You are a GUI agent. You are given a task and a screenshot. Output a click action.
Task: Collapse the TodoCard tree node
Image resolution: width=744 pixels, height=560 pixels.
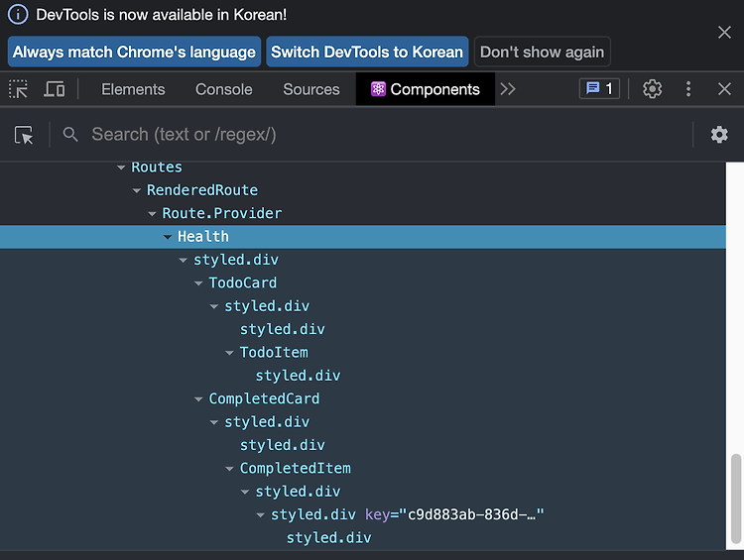pos(198,283)
